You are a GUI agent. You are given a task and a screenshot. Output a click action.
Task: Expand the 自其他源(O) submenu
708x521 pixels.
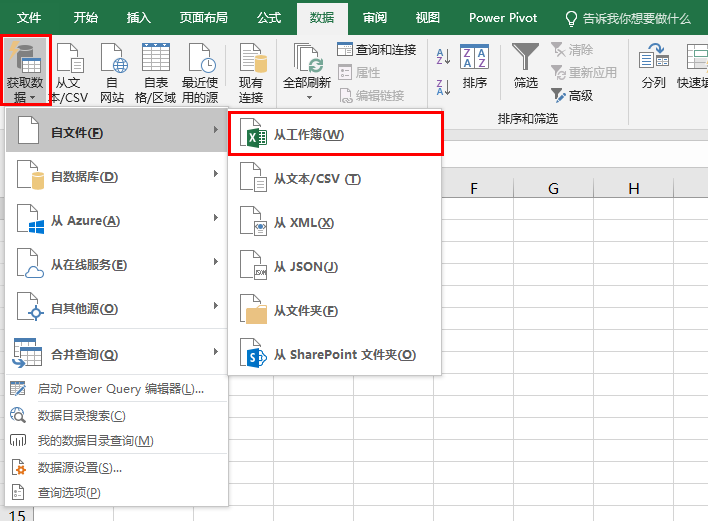pyautogui.click(x=116, y=307)
